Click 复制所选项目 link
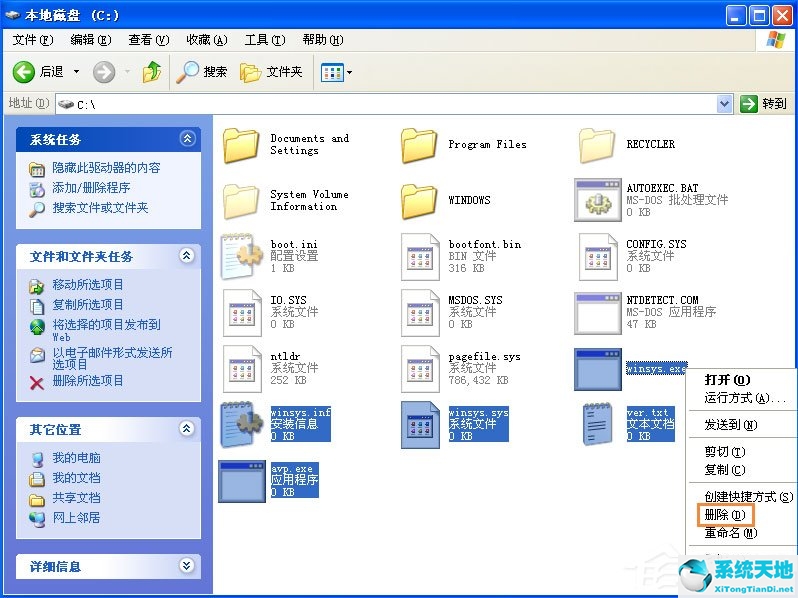Image resolution: width=798 pixels, height=598 pixels. click(88, 304)
